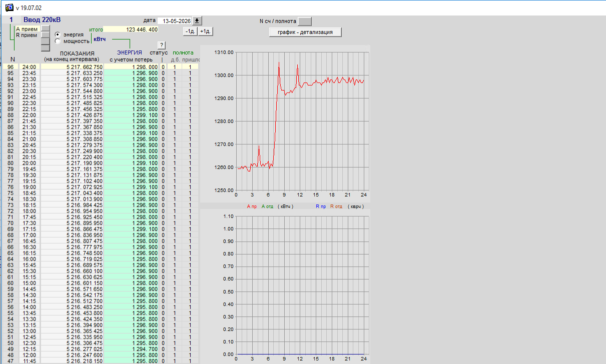606x364 pixels.
Task: Select the energy value in the 12:15 row
Action: coord(131,348)
